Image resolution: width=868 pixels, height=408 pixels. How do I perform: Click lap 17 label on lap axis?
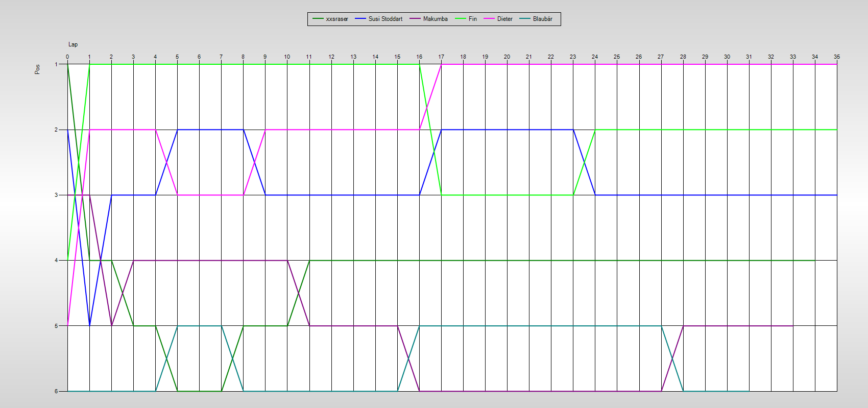coord(441,57)
